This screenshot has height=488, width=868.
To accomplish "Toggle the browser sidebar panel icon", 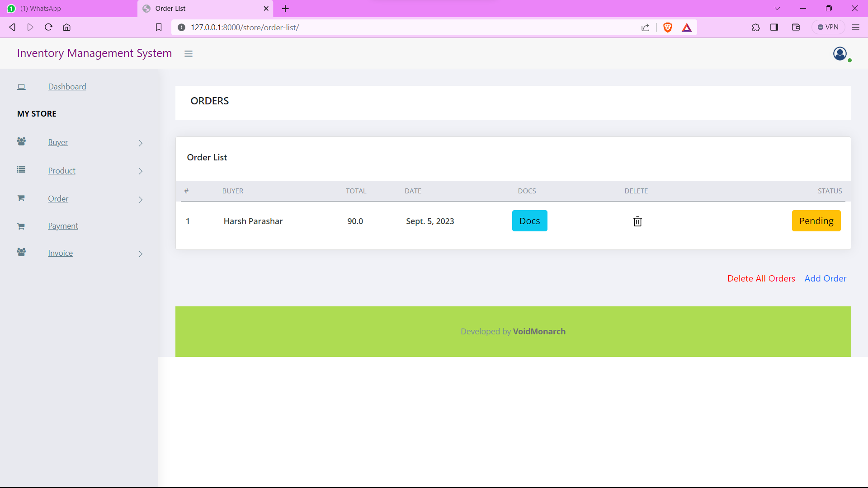I will 774,28.
